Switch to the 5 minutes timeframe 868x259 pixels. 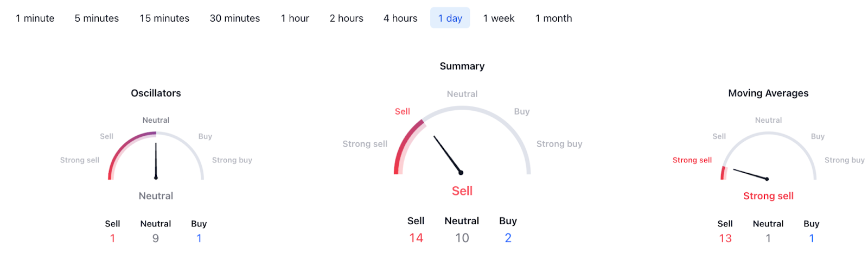[97, 18]
